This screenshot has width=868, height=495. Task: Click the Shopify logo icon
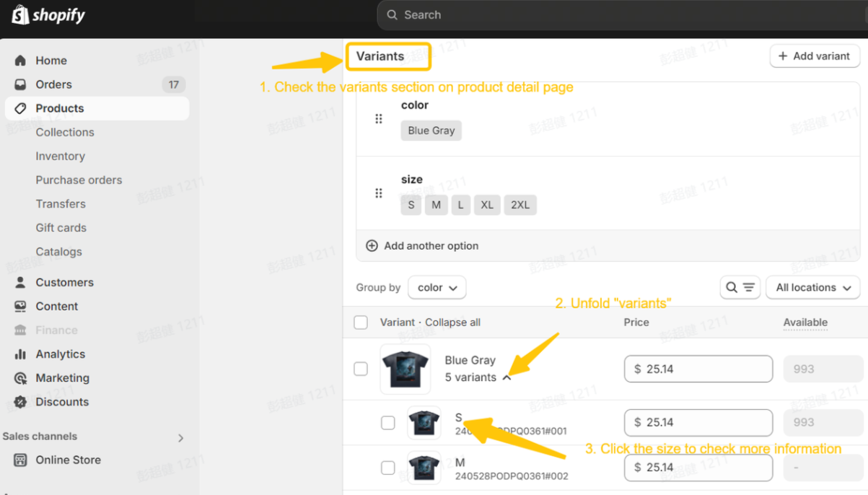pyautogui.click(x=20, y=14)
